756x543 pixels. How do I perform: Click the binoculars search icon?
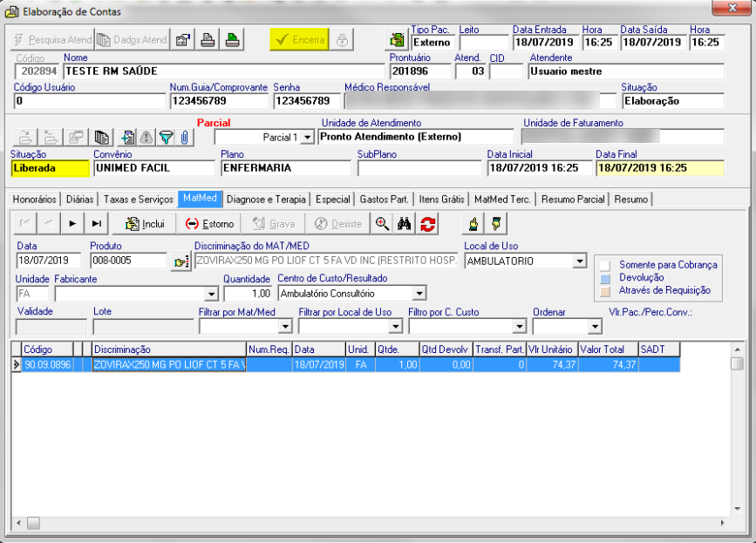click(404, 223)
